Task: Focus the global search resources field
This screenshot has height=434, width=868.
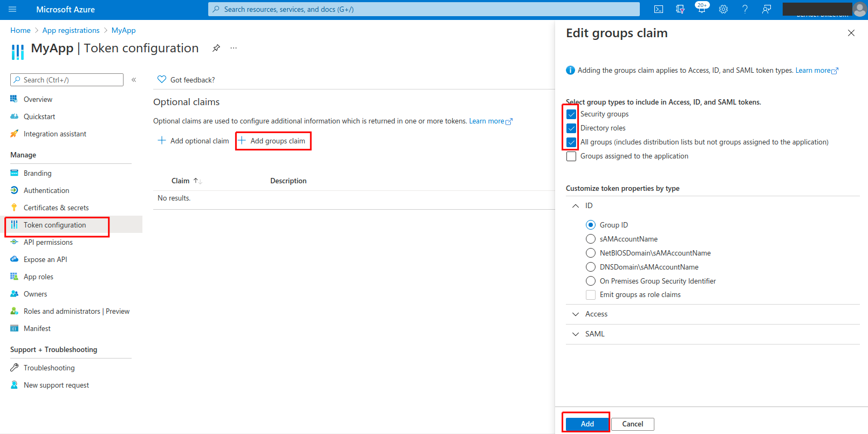Action: 424,9
